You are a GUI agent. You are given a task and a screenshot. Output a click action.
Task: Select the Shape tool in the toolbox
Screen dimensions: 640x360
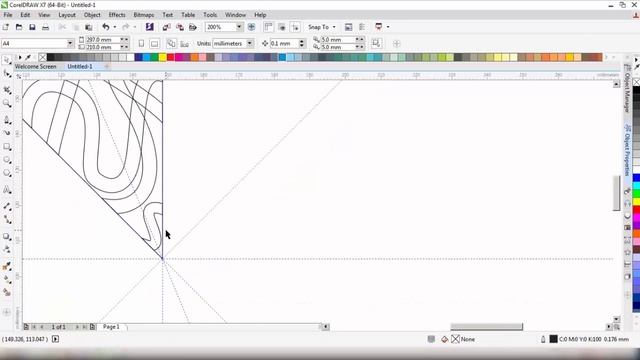coord(7,74)
